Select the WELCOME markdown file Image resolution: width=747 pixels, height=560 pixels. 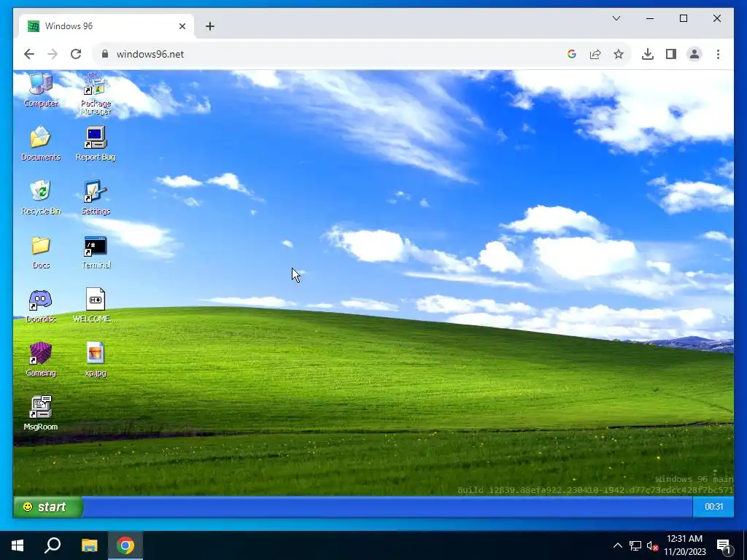(96, 306)
